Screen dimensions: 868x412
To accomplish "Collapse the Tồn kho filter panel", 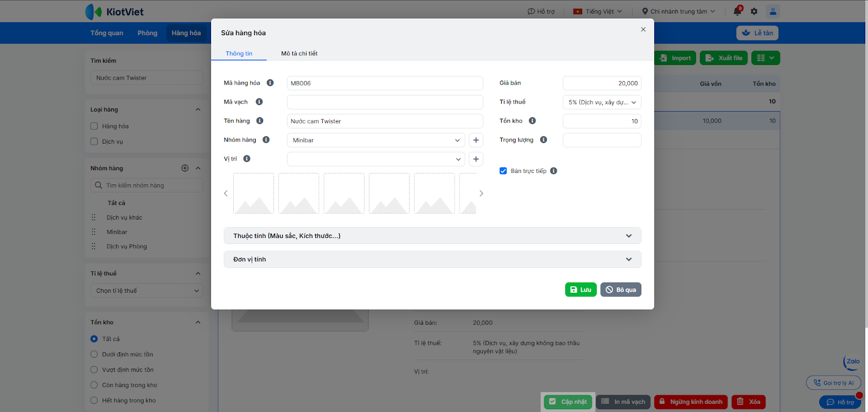I will click(198, 323).
